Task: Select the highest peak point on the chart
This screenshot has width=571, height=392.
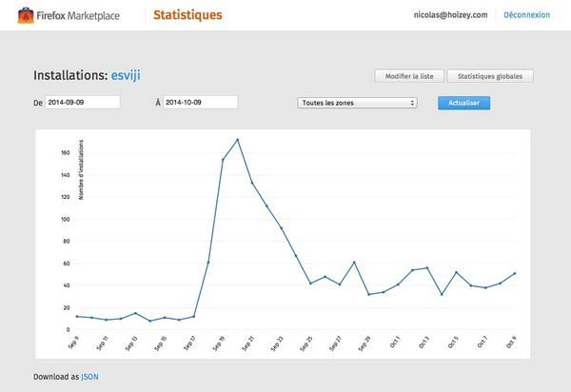Action: tap(237, 140)
